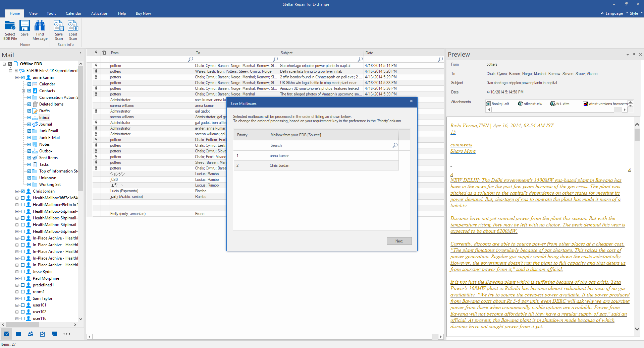Click search icon in Date filter
Viewport: 644px width, 348px height.
click(440, 59)
